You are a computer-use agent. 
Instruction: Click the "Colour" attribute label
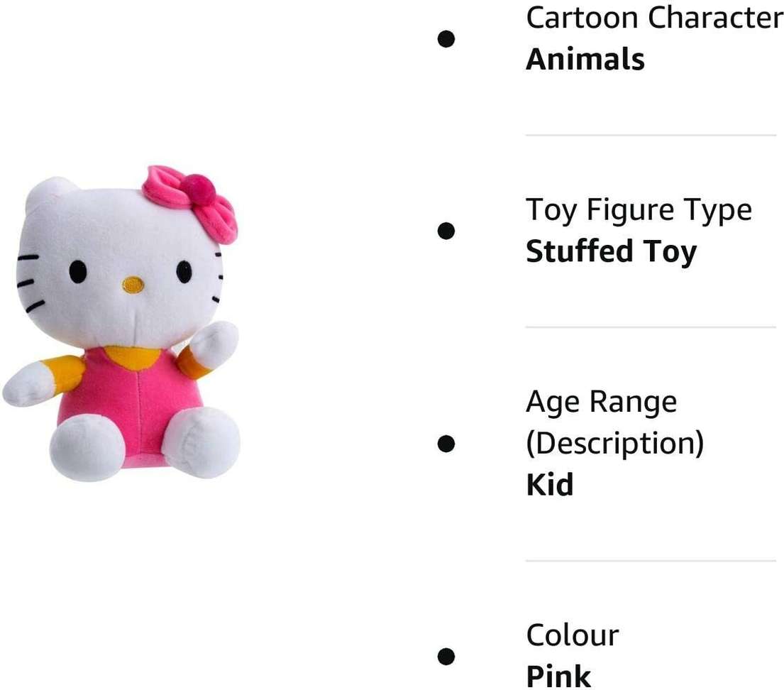click(x=573, y=635)
